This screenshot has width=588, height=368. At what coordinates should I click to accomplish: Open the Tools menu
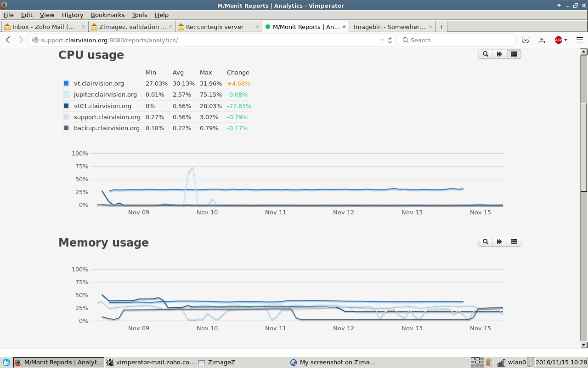coord(140,15)
